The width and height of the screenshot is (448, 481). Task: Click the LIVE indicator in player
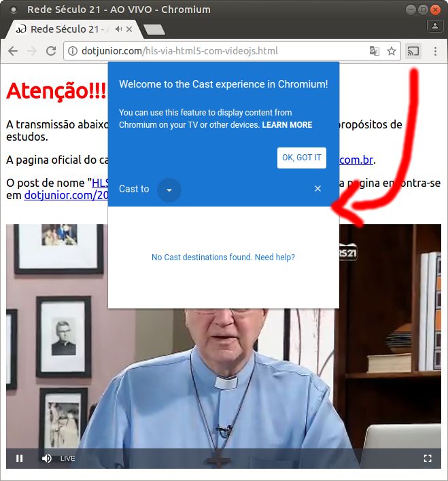click(x=67, y=459)
